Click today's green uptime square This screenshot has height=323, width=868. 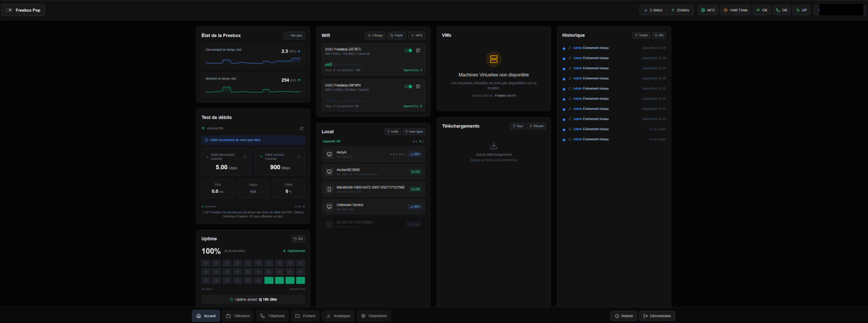300,280
